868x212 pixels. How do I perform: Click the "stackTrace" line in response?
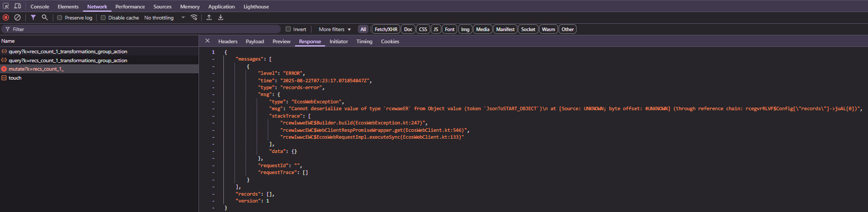pos(290,116)
